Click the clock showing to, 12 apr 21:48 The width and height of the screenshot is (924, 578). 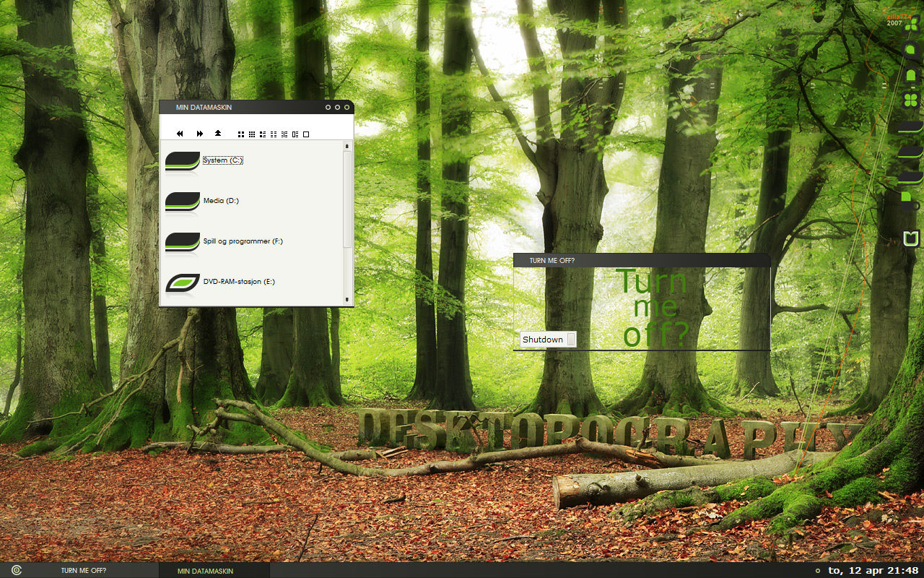click(873, 571)
